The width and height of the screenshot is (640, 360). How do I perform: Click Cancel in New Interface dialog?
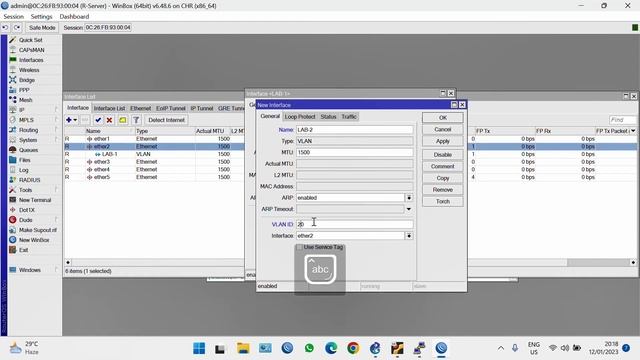coord(443,129)
